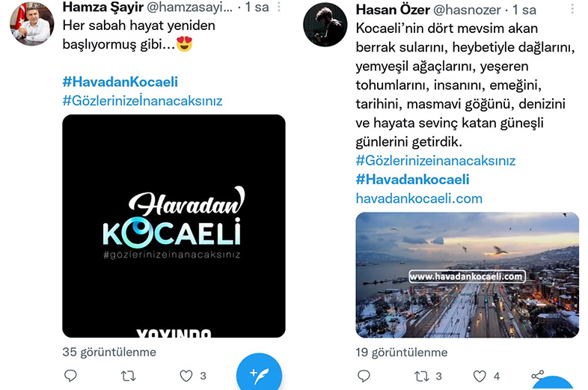Visit the havadankocaeli.com link
588x390 pixels.
pos(419,198)
